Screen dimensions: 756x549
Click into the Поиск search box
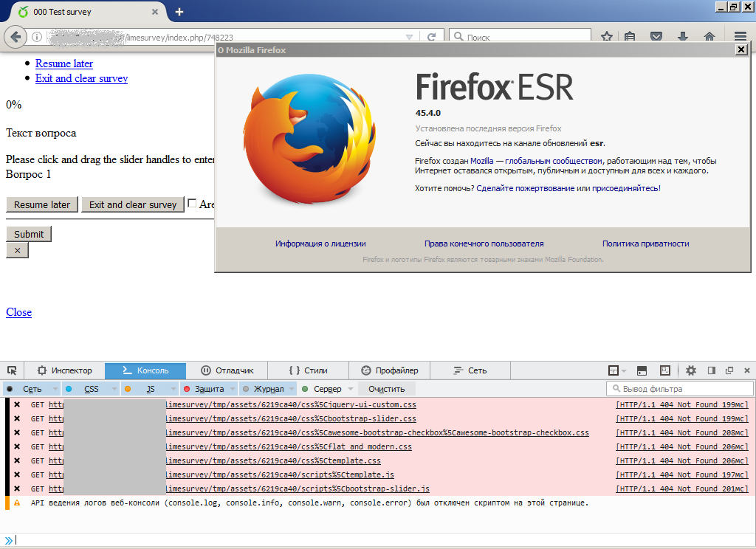tap(520, 37)
